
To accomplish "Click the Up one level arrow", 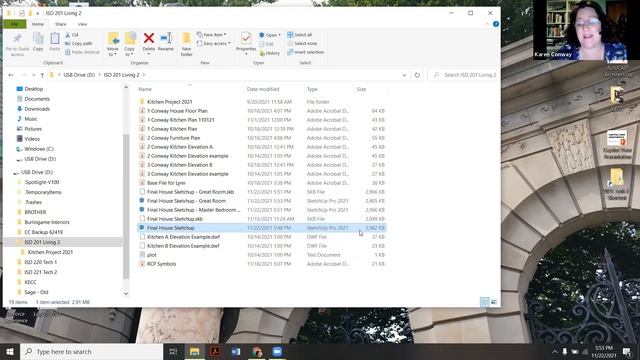I will pyautogui.click(x=42, y=75).
